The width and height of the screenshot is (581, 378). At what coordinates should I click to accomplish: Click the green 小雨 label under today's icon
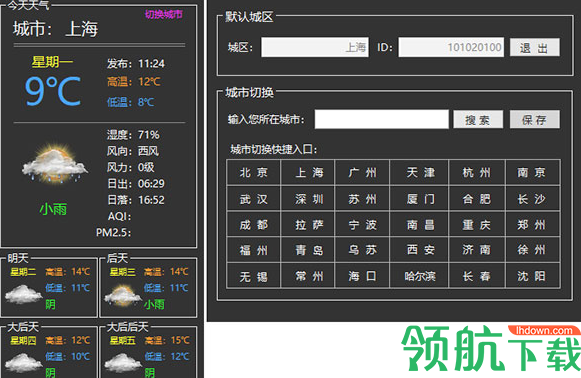[x=53, y=209]
